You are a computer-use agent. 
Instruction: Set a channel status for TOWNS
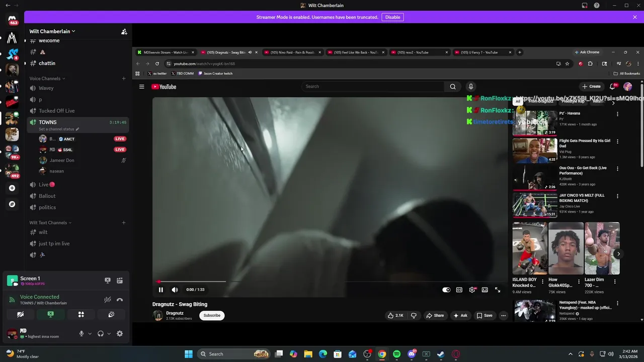(x=59, y=129)
